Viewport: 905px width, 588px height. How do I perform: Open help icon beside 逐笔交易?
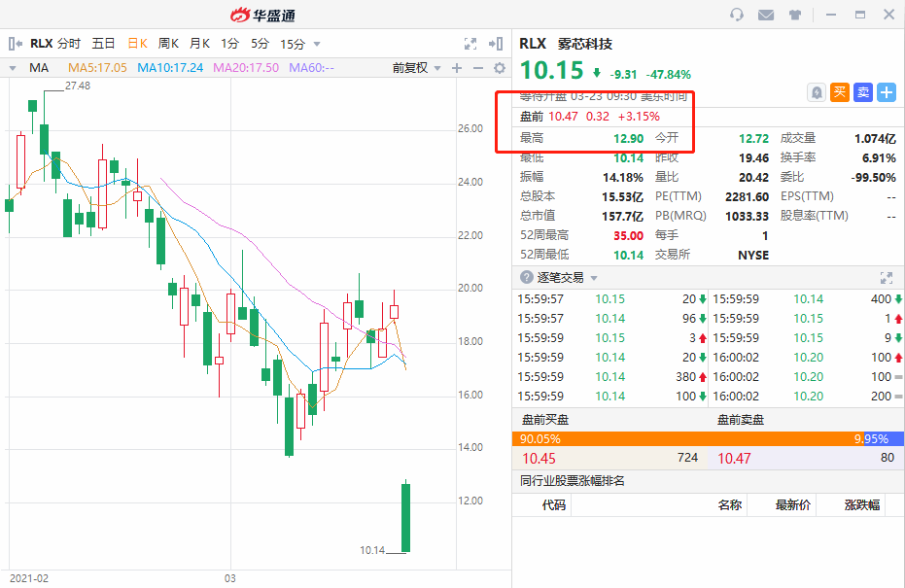pos(527,277)
